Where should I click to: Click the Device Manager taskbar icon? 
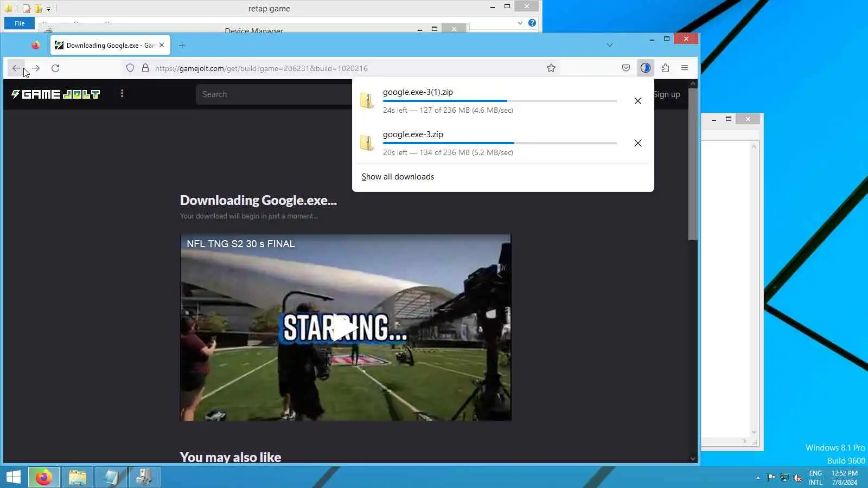(144, 477)
